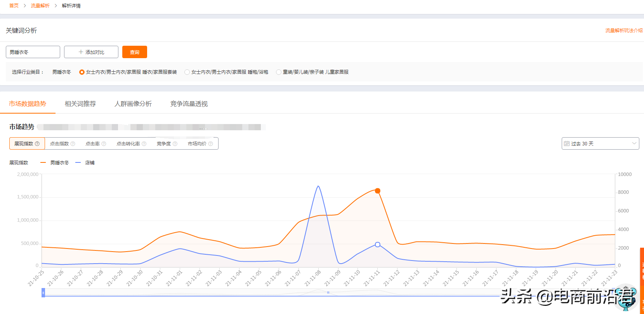644x314 pixels.
Task: Click 解析详情 breadcrumb text
Action: tap(71, 6)
